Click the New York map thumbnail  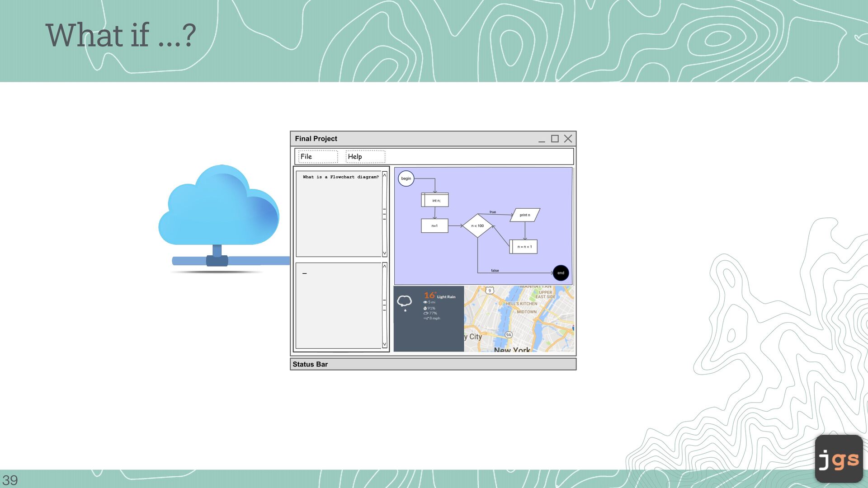click(519, 319)
